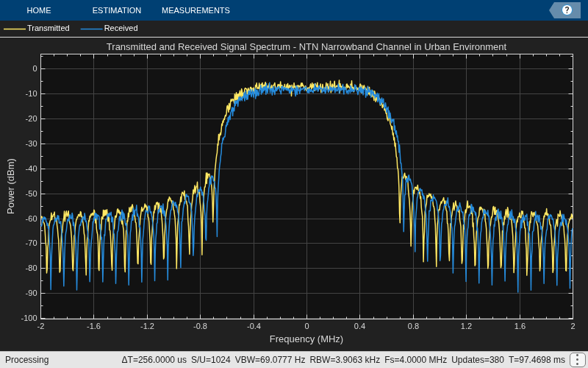Switch to the ESTIMATION tab
The height and width of the screenshot is (368, 588).
tap(117, 10)
